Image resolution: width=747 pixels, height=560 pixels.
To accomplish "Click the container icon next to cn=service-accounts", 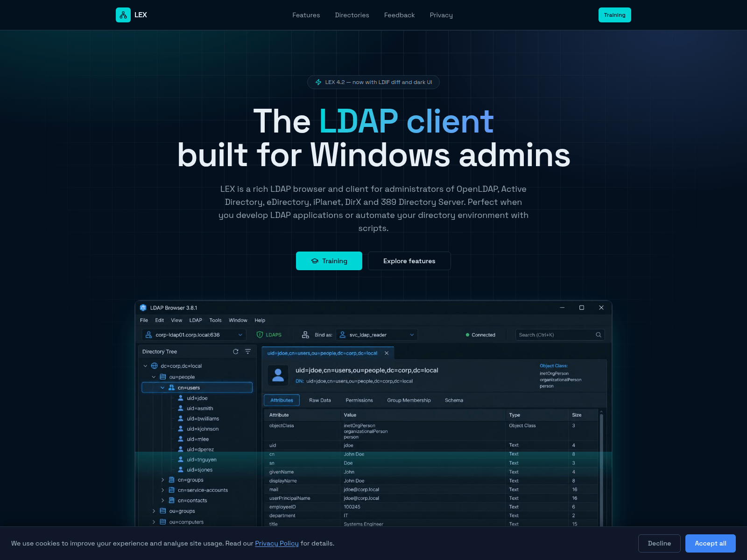I will (x=171, y=490).
